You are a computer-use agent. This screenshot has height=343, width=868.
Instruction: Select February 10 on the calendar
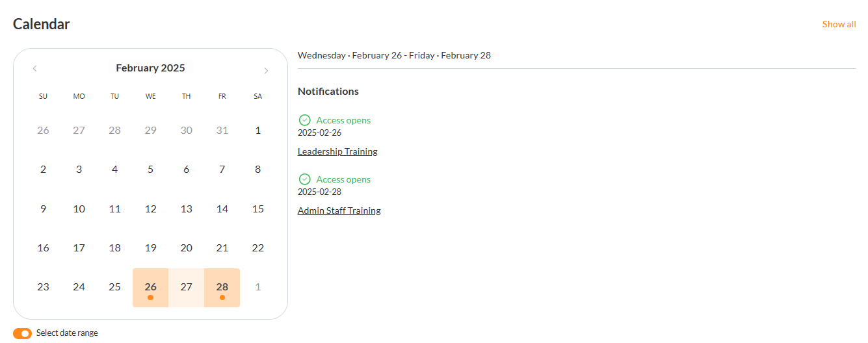(79, 209)
